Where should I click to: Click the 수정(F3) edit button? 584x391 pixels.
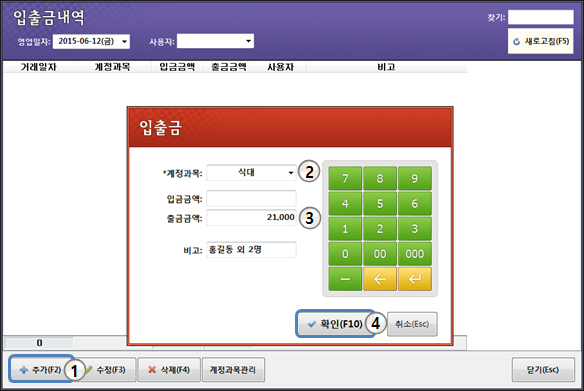108,369
